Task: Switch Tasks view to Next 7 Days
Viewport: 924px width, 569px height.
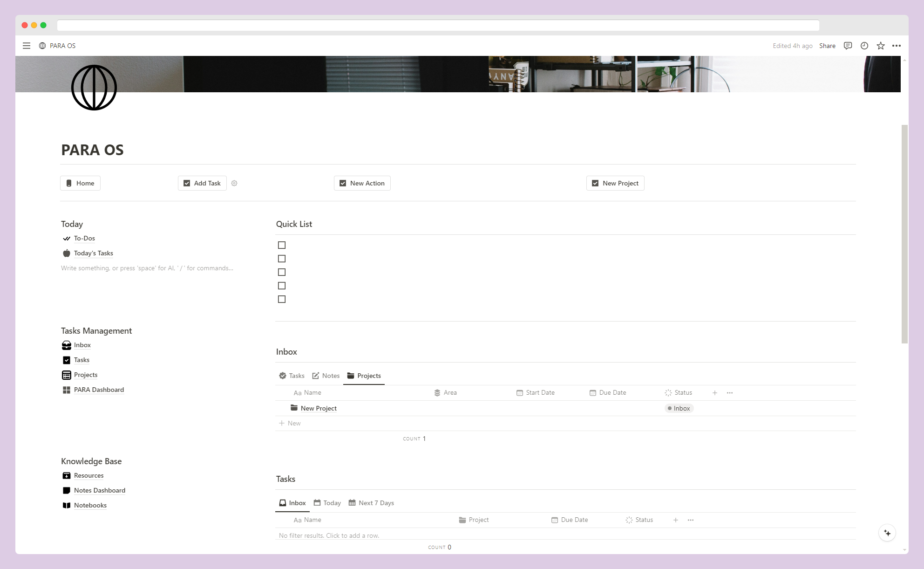Action: [x=371, y=503]
